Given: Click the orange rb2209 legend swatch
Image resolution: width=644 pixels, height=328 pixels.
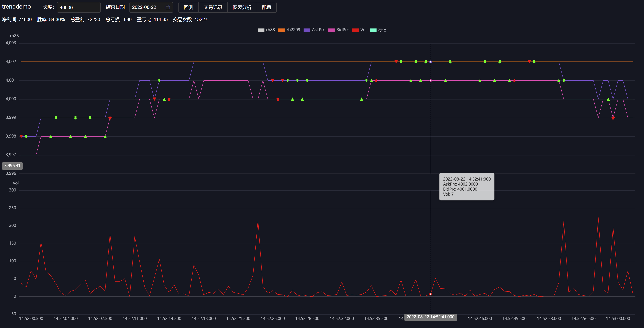Looking at the screenshot, I should tap(282, 30).
